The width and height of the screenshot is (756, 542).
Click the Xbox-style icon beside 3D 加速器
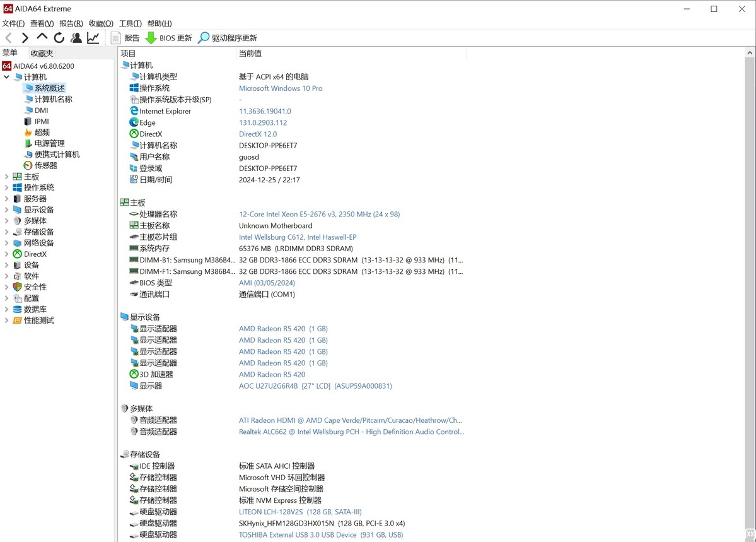(134, 374)
